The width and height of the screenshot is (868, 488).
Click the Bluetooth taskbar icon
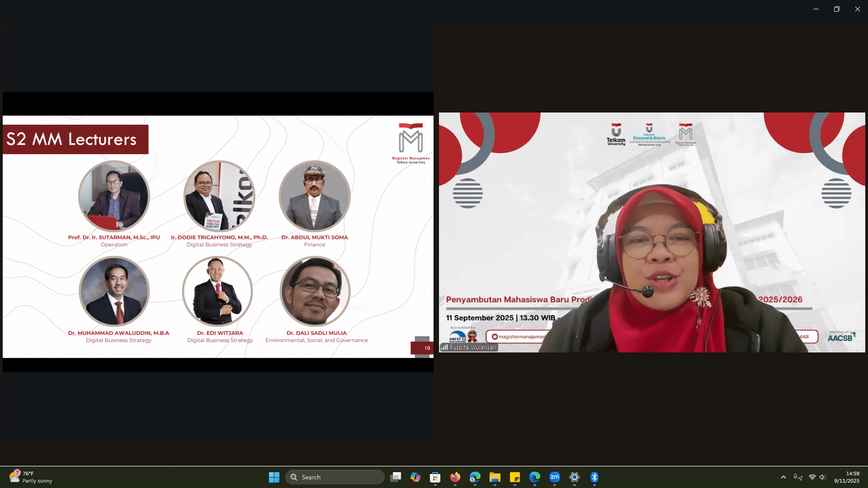(x=594, y=477)
